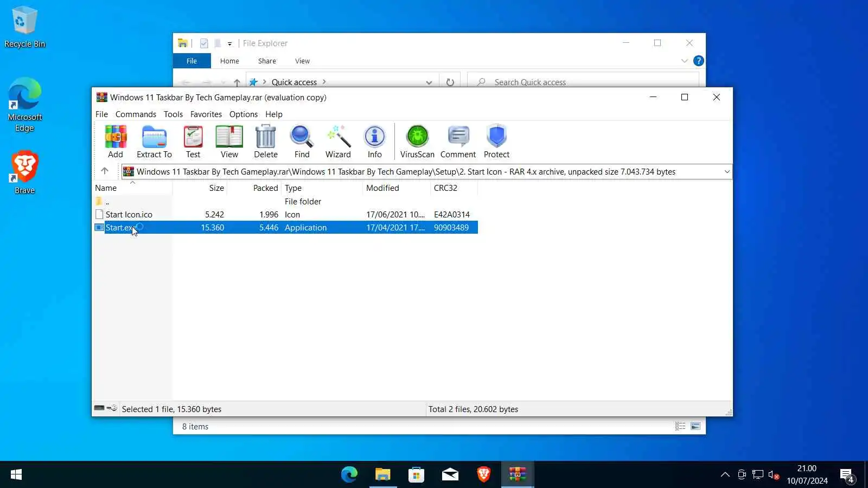The width and height of the screenshot is (868, 488).
Task: Click the Meet Now camera tray icon
Action: click(742, 475)
